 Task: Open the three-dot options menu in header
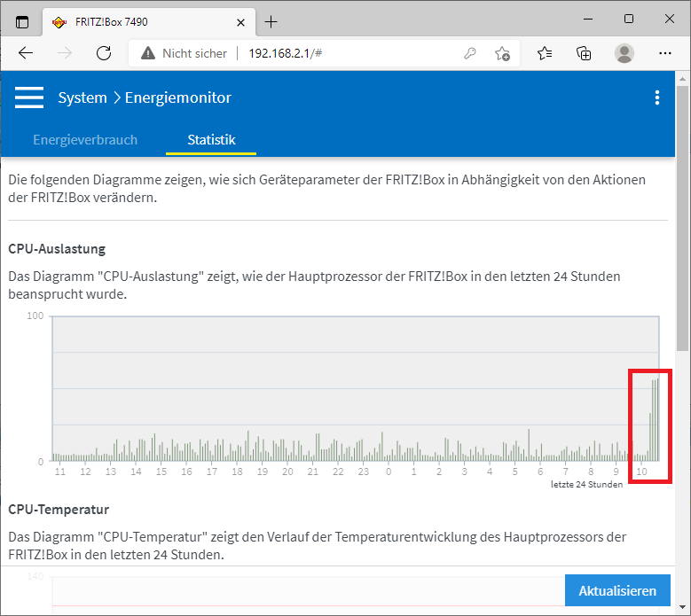click(x=656, y=97)
